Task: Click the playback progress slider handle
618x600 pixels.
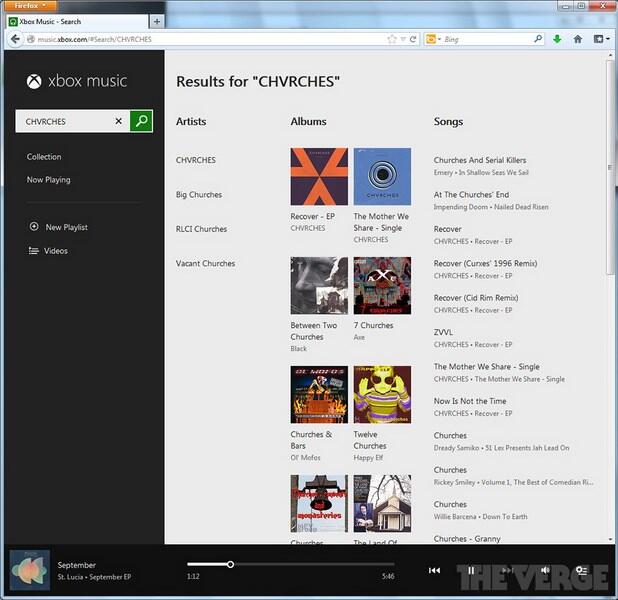Action: pyautogui.click(x=231, y=565)
